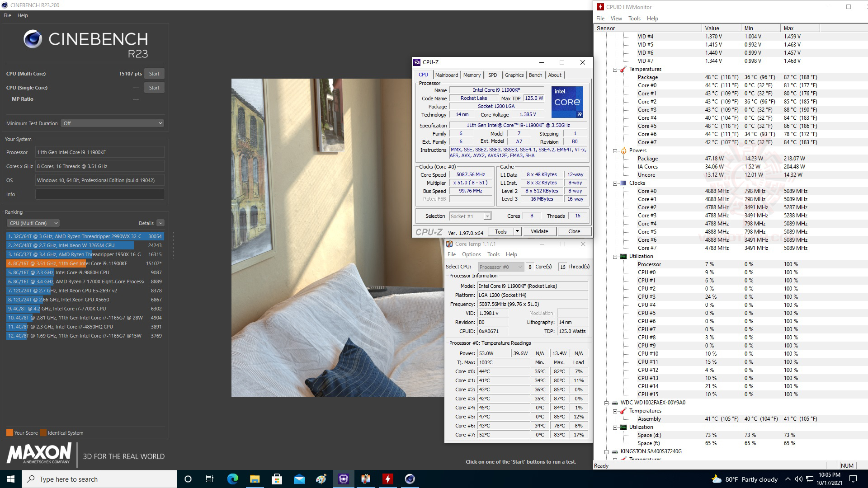Click the Task View taskbar icon
Viewport: 868px width, 488px height.
tap(210, 479)
